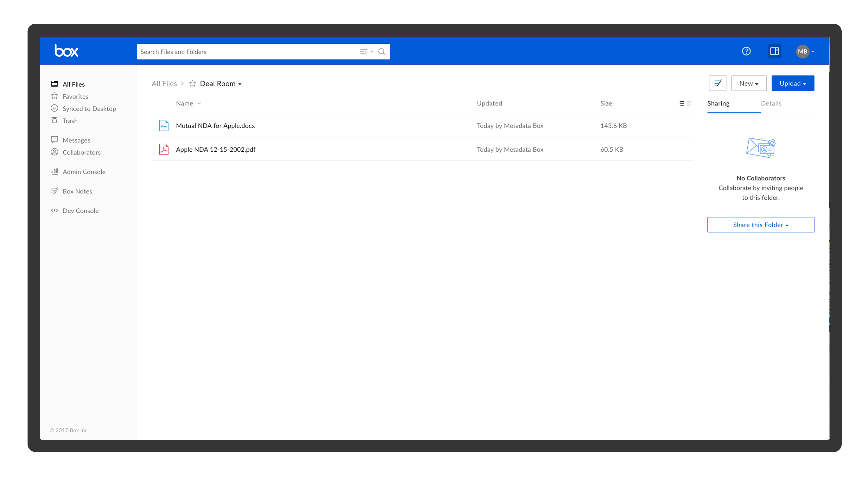Open the Dev Console
The image size is (868, 477).
click(x=80, y=210)
